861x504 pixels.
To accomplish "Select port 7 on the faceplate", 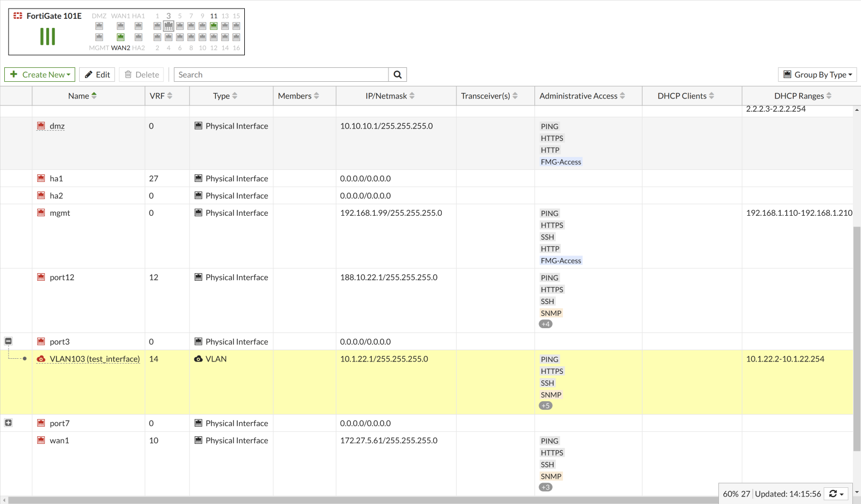I will [x=191, y=26].
